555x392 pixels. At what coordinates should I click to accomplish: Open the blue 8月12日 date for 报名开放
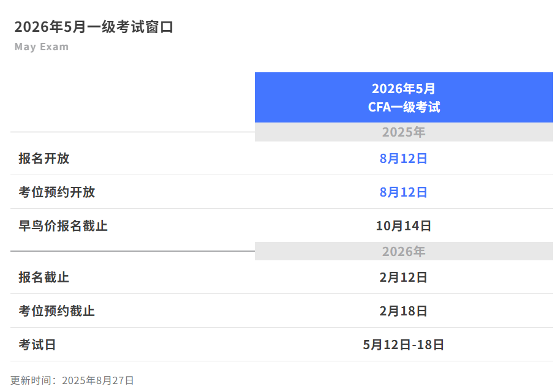(403, 159)
